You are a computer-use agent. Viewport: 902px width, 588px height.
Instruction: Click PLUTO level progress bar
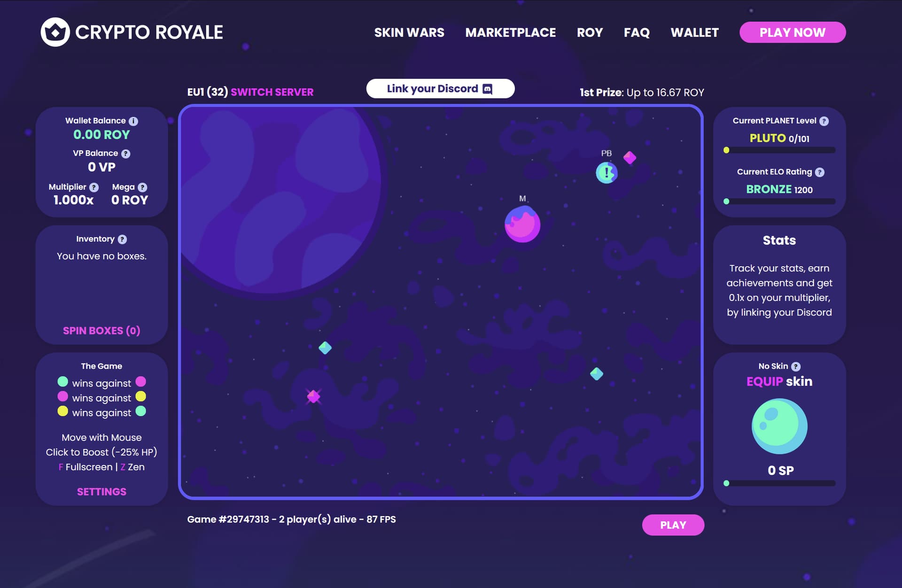click(779, 150)
